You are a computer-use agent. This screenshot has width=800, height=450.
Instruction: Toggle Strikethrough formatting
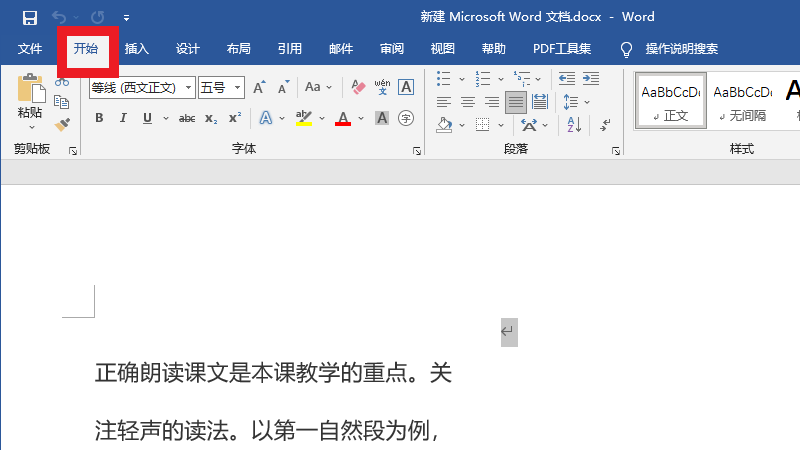(186, 118)
